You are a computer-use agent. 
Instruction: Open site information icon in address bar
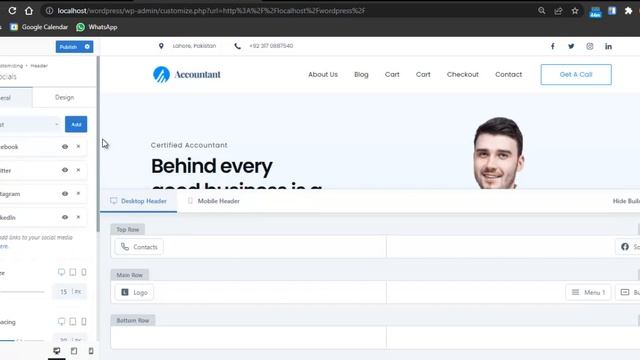click(49, 11)
